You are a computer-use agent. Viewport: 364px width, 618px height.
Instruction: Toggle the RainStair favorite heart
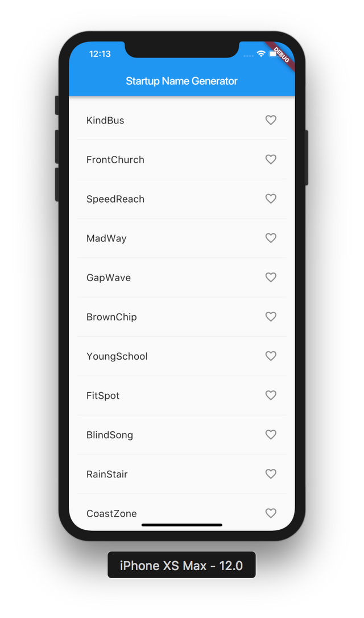271,473
